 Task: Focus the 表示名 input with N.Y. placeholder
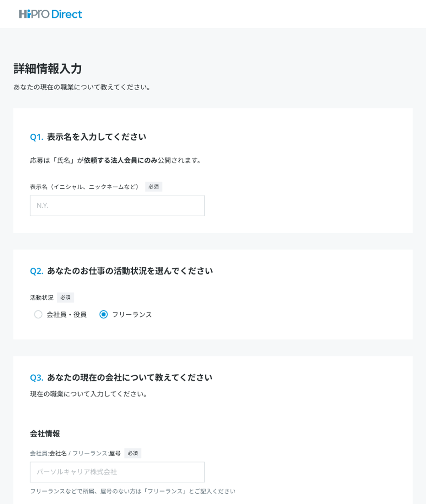pyautogui.click(x=117, y=206)
